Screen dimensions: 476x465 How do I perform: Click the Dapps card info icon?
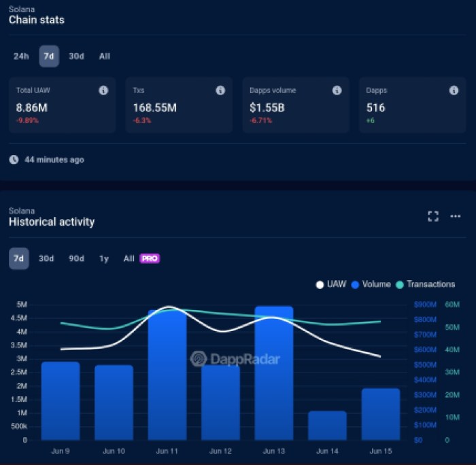454,90
